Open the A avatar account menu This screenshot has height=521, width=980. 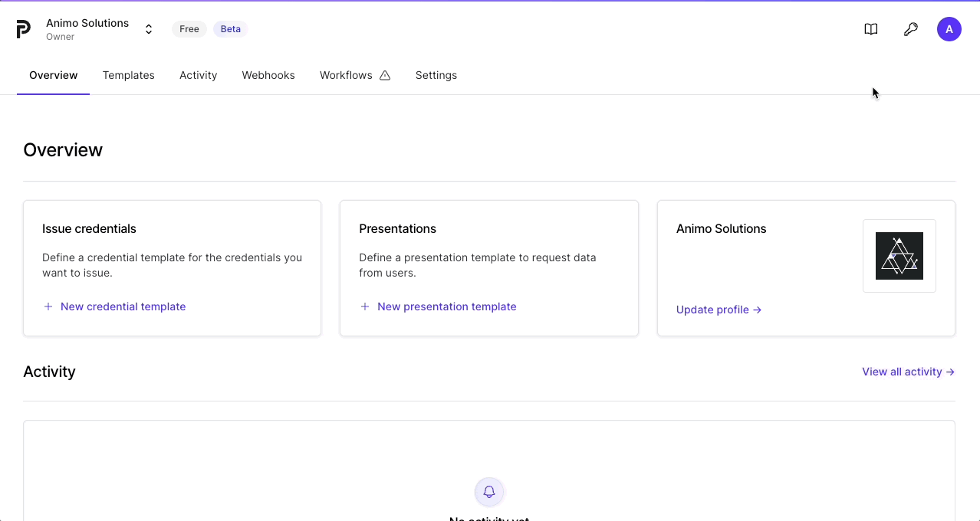949,28
